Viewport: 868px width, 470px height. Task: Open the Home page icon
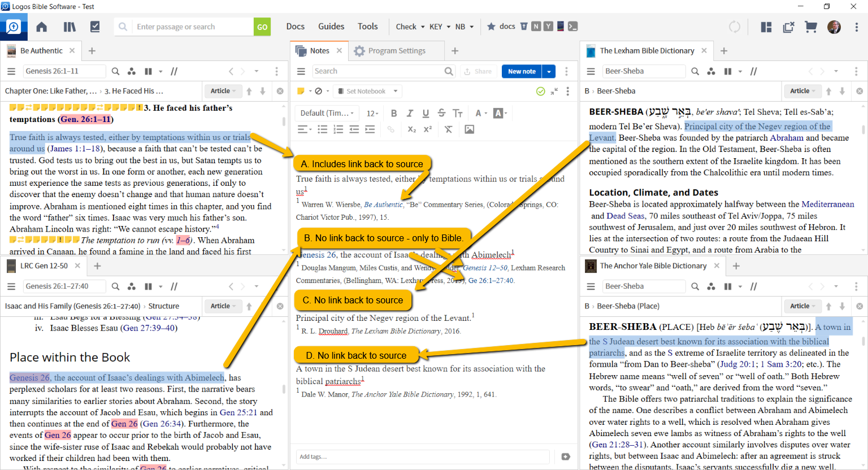point(41,27)
